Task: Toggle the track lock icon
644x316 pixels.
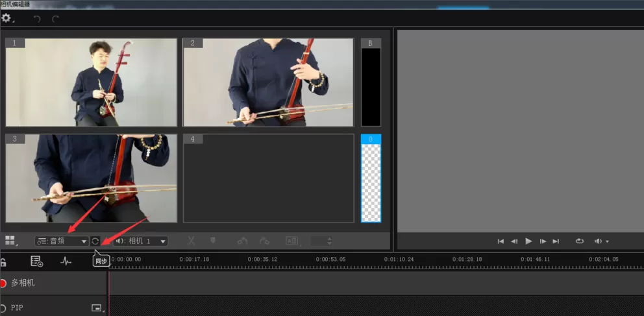Action: click(3, 262)
